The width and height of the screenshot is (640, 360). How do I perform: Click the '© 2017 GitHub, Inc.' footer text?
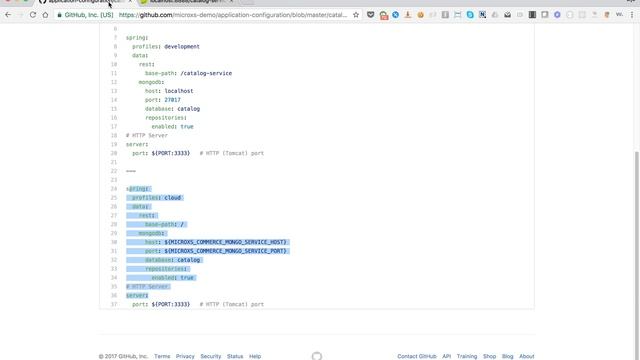pyautogui.click(x=123, y=356)
